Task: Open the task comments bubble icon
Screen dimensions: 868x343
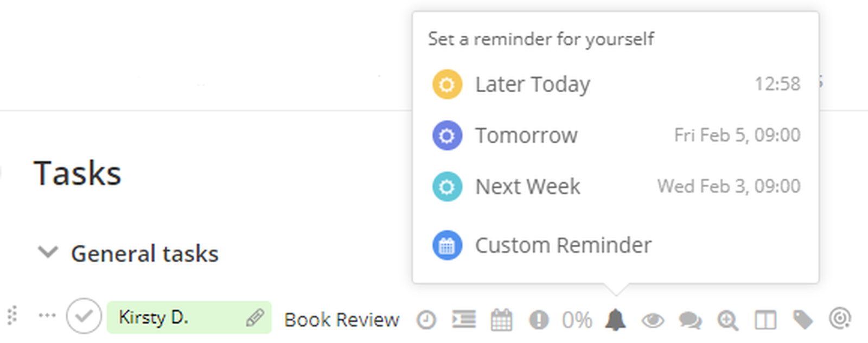Action: pyautogui.click(x=691, y=320)
